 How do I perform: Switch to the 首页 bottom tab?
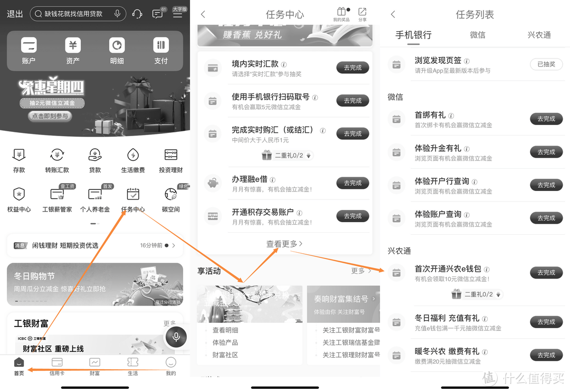(19, 366)
